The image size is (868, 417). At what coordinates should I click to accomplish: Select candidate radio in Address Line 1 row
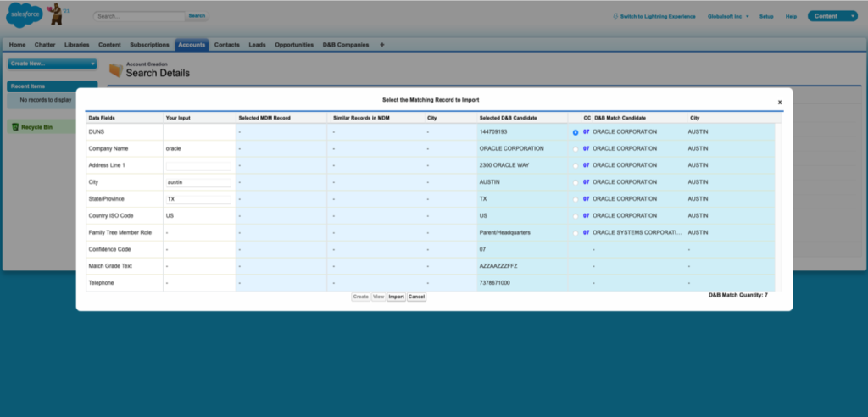[576, 165]
